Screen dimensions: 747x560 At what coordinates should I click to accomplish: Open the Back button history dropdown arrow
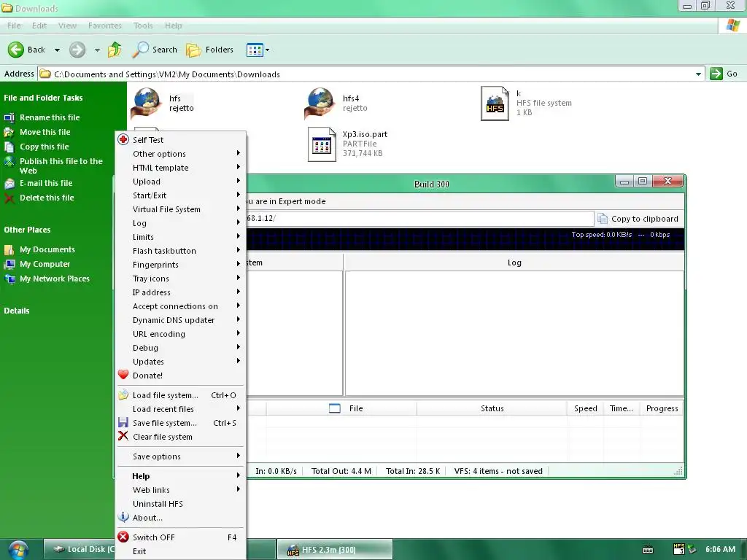pyautogui.click(x=57, y=50)
